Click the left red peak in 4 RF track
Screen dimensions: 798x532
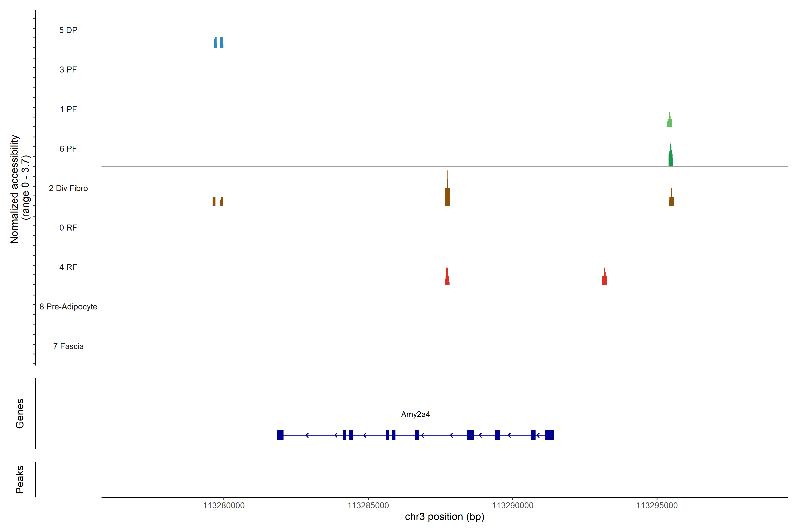click(447, 279)
